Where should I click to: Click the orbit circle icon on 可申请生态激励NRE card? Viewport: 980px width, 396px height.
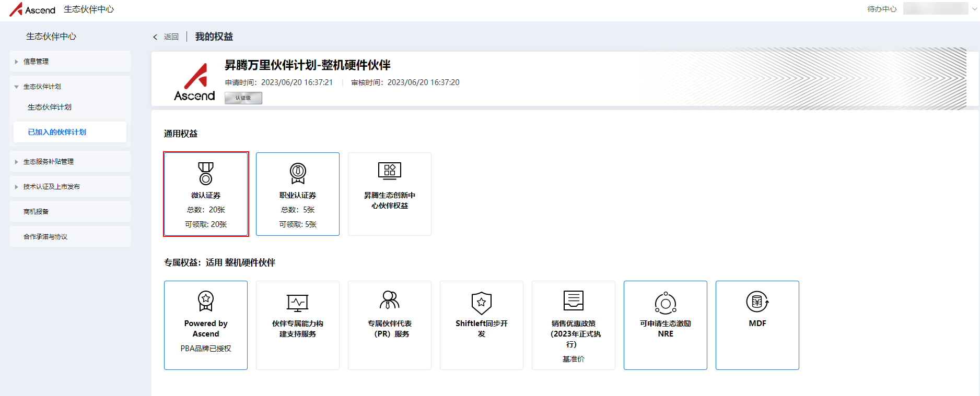(x=666, y=303)
